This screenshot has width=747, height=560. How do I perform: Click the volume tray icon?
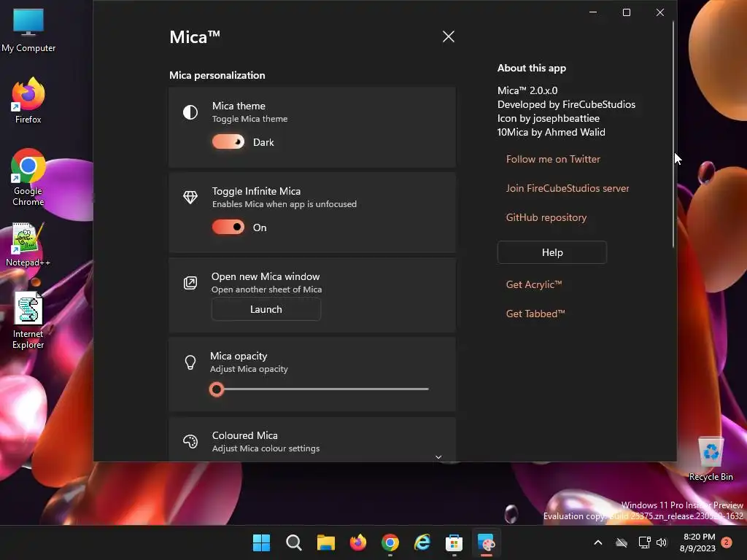pos(662,542)
